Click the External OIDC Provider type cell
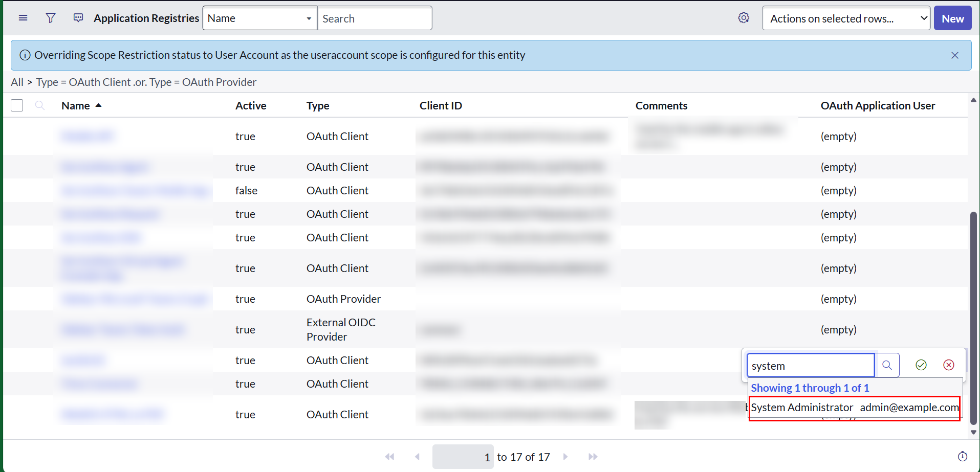The image size is (980, 472). (x=341, y=329)
